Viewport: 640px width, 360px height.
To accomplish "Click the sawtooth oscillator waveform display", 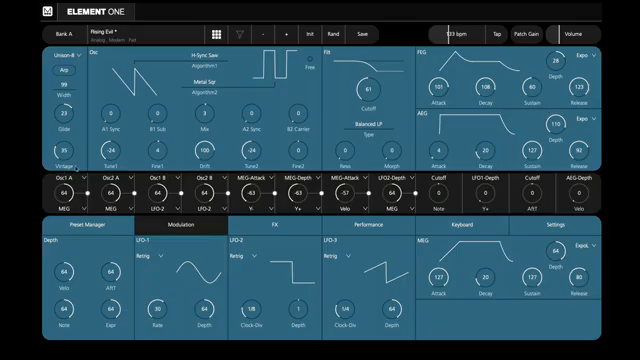I will tap(134, 82).
